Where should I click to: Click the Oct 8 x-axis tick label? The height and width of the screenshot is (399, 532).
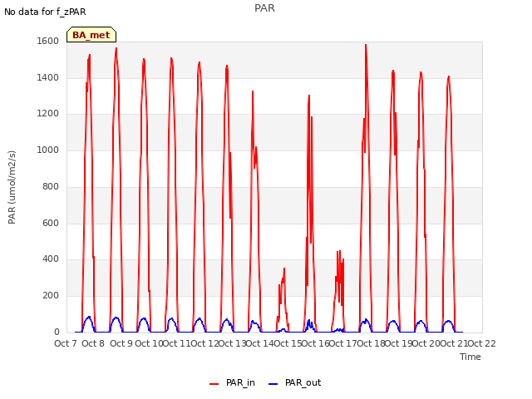(93, 343)
